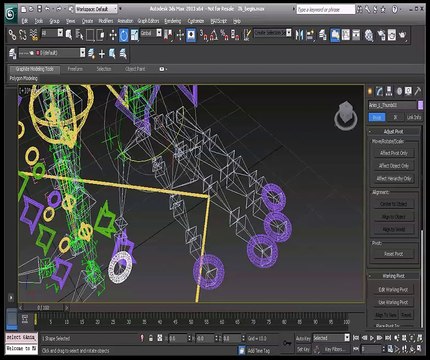
Task: Click the object color swatch beside the name
Action: pyautogui.click(x=420, y=105)
